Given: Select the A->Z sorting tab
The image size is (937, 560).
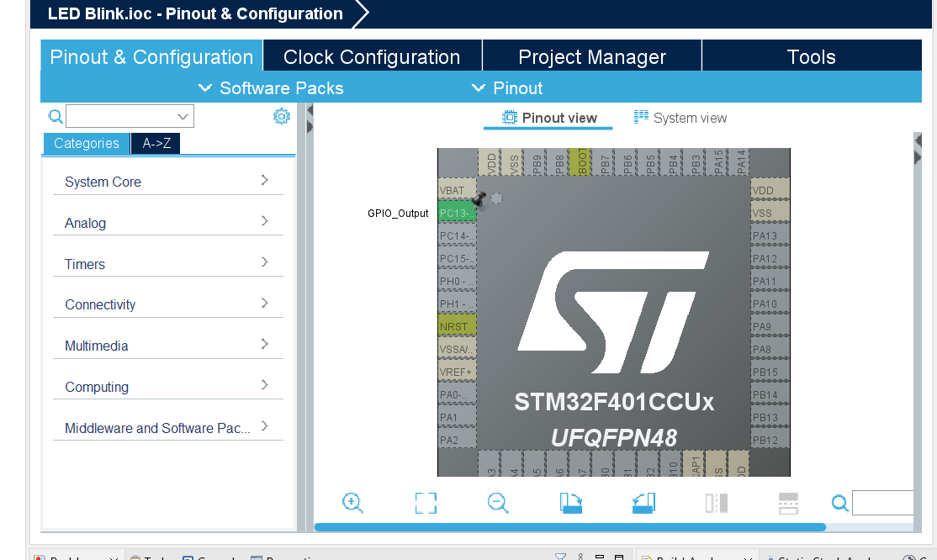Looking at the screenshot, I should 155,144.
